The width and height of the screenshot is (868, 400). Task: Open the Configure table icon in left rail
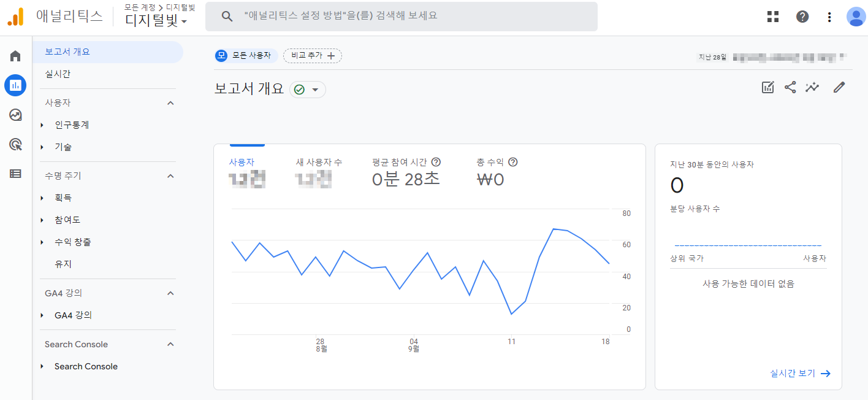(x=15, y=174)
